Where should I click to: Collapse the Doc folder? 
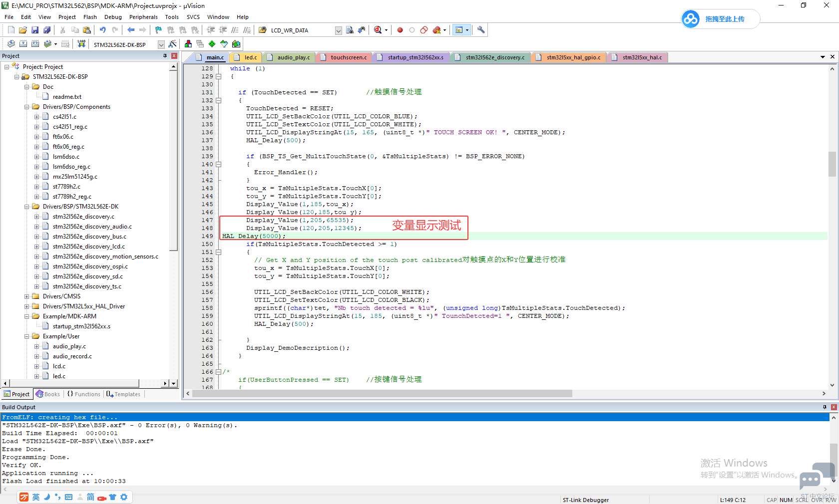[27, 87]
